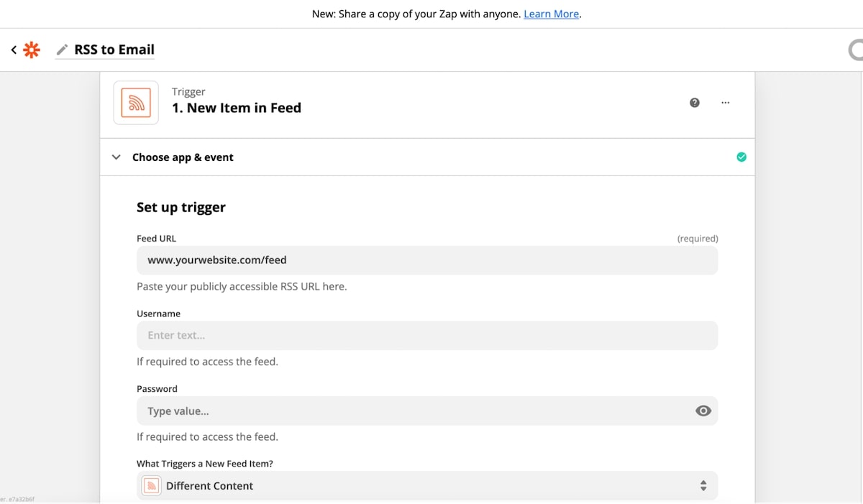Show the password with the eye icon
The image size is (863, 504).
click(703, 411)
